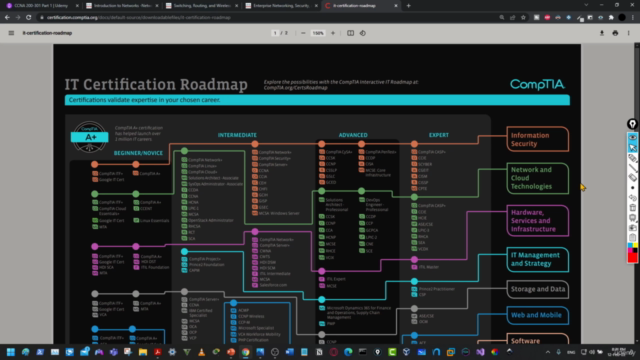Click the Information Security category box

coord(538,139)
